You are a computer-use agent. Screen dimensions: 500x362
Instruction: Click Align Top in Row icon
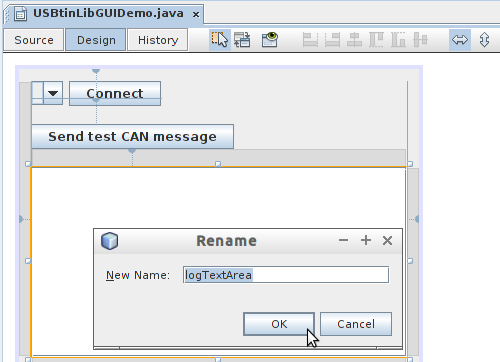pyautogui.click(x=376, y=40)
